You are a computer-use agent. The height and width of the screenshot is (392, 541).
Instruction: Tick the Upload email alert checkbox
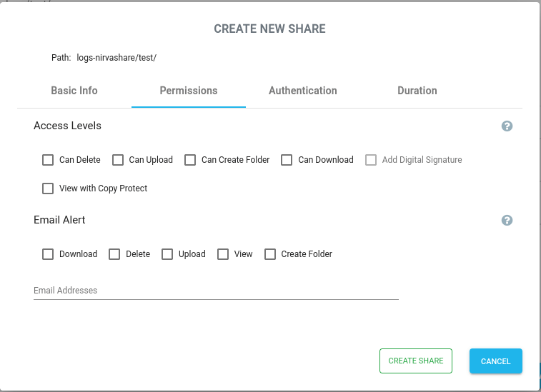point(167,254)
